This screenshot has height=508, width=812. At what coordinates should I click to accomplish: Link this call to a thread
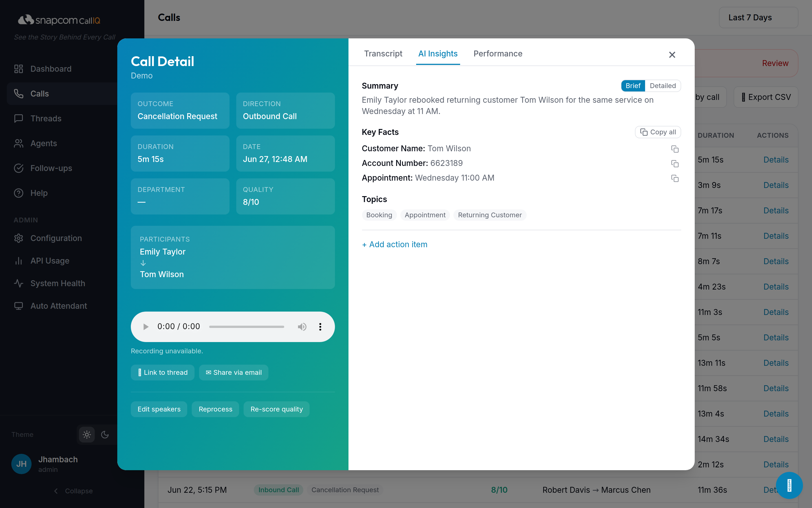pyautogui.click(x=162, y=372)
